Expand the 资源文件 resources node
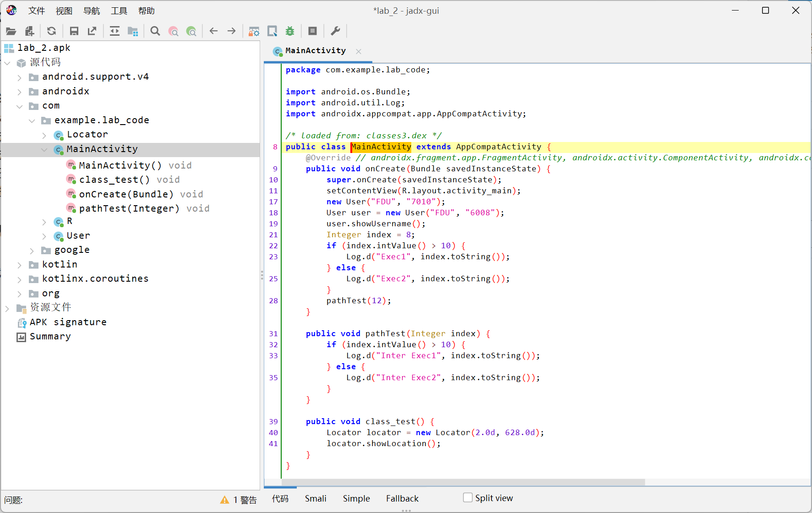Screen dimensions: 812x513 tap(7, 308)
